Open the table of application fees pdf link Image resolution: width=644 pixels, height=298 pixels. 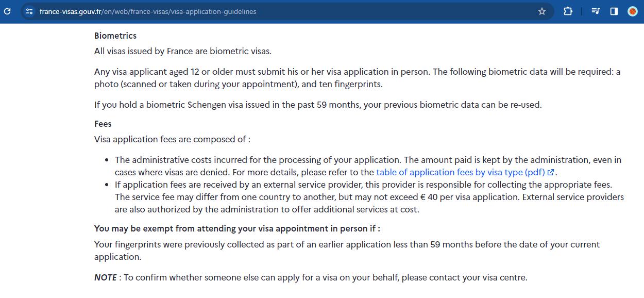click(460, 172)
